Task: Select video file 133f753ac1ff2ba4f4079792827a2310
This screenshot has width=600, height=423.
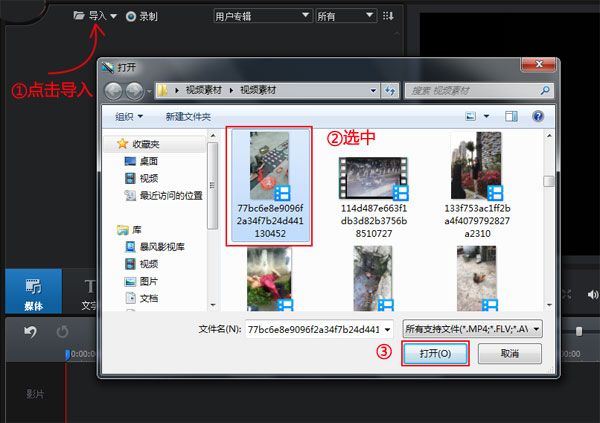Action: (477, 185)
